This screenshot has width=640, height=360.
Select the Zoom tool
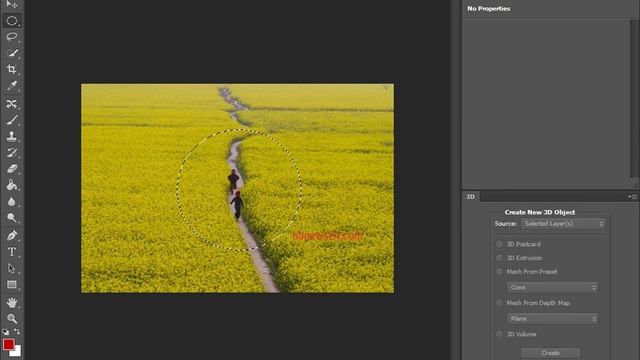coord(12,318)
